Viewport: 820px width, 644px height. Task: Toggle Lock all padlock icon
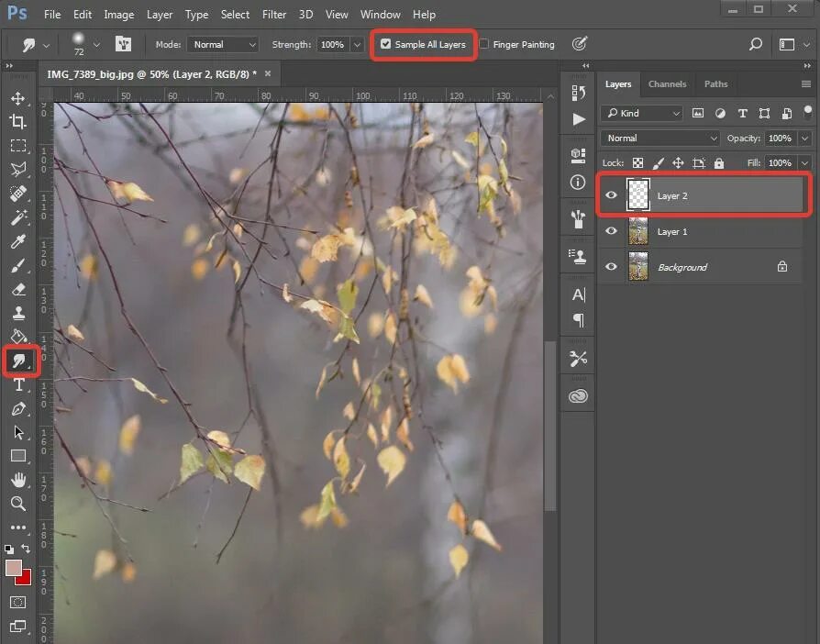point(719,163)
